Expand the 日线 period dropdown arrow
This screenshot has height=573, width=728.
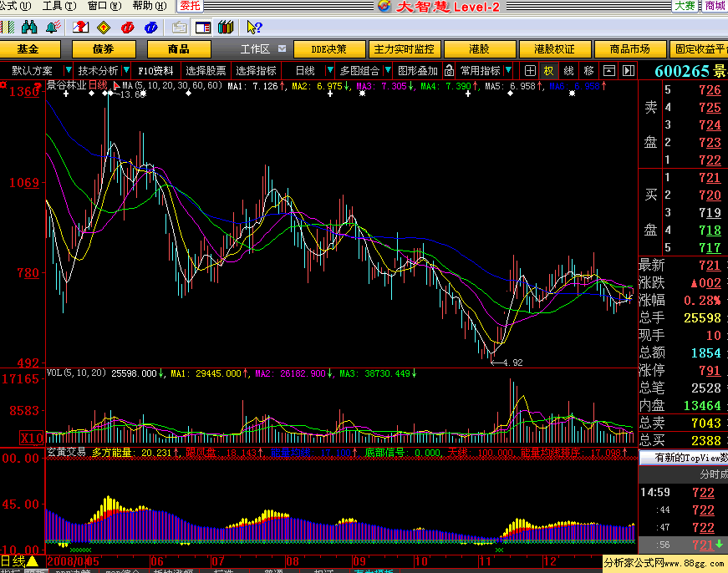[330, 70]
